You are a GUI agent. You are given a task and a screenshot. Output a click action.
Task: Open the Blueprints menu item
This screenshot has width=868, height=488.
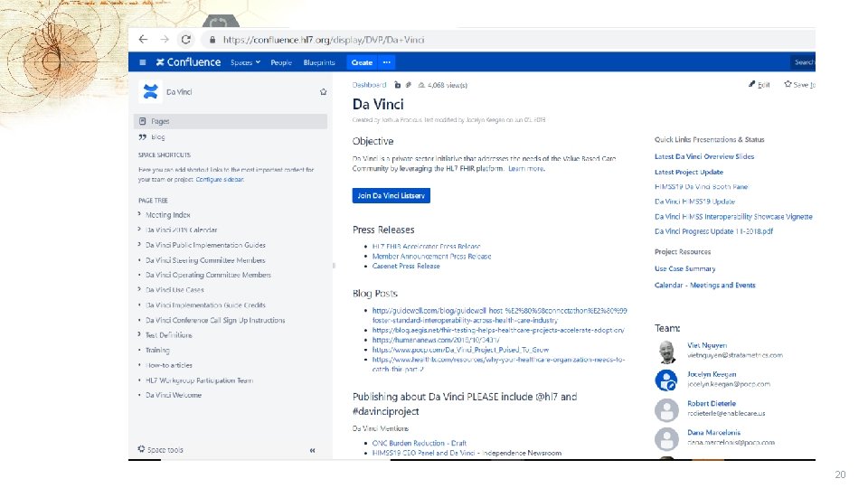coord(319,62)
